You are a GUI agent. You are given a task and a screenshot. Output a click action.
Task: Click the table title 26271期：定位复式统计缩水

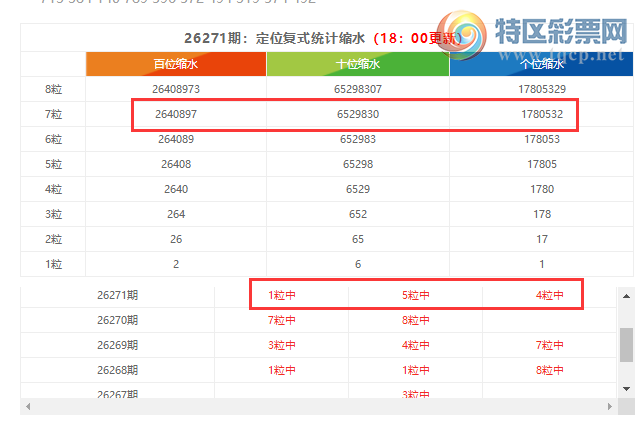tap(274, 38)
